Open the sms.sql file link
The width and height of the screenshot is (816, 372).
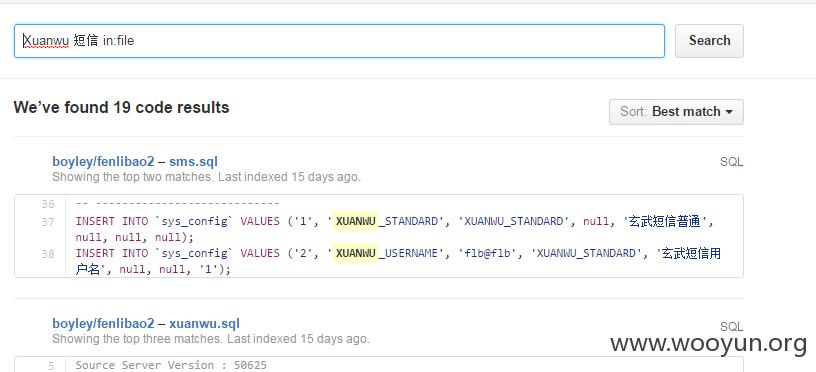point(193,161)
